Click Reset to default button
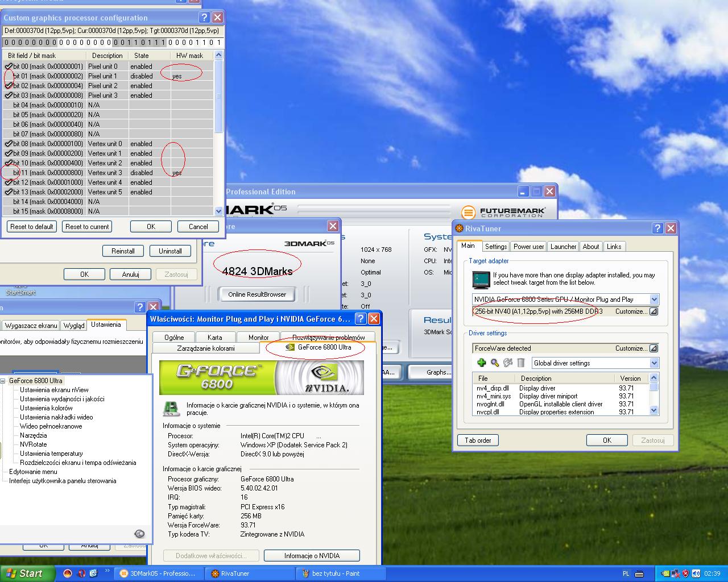This screenshot has height=582, width=728. [32, 227]
